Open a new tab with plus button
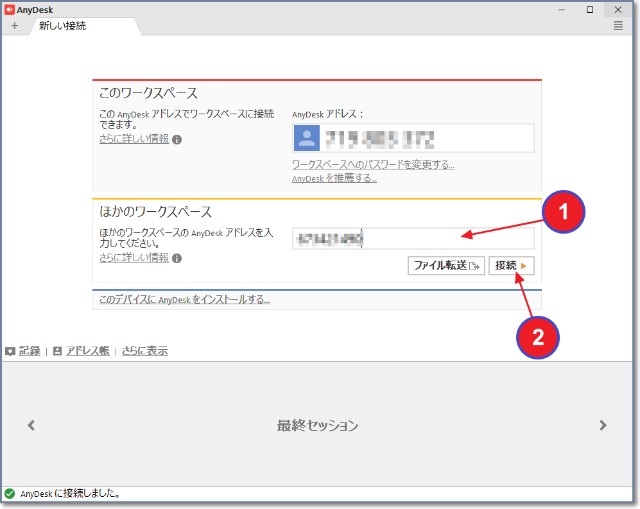640x509 pixels. 14,26
